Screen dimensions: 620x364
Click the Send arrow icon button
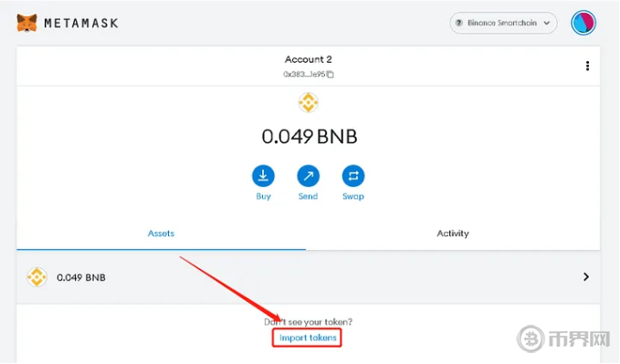[x=309, y=176]
